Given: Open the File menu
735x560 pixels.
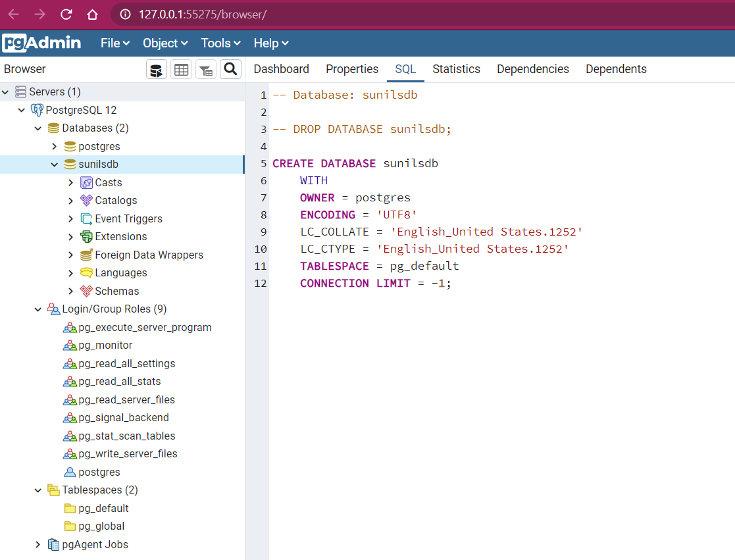Looking at the screenshot, I should coord(115,43).
